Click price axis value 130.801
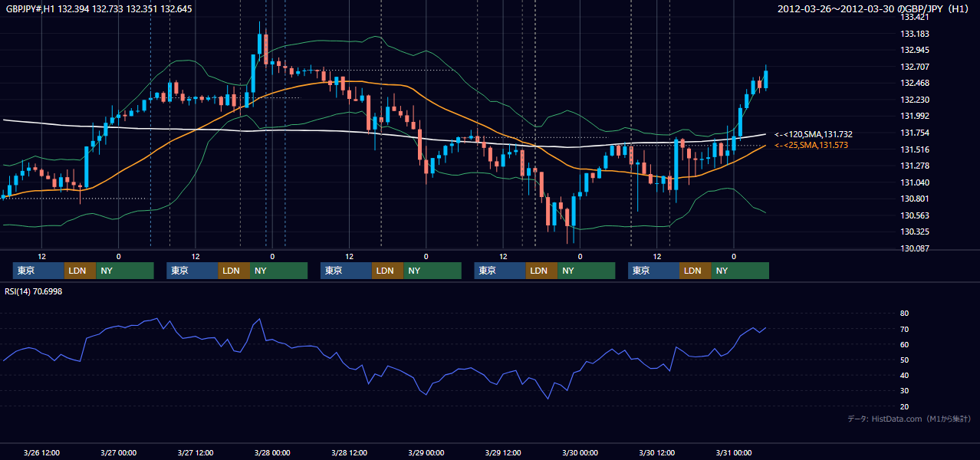980x460 pixels. [x=915, y=199]
